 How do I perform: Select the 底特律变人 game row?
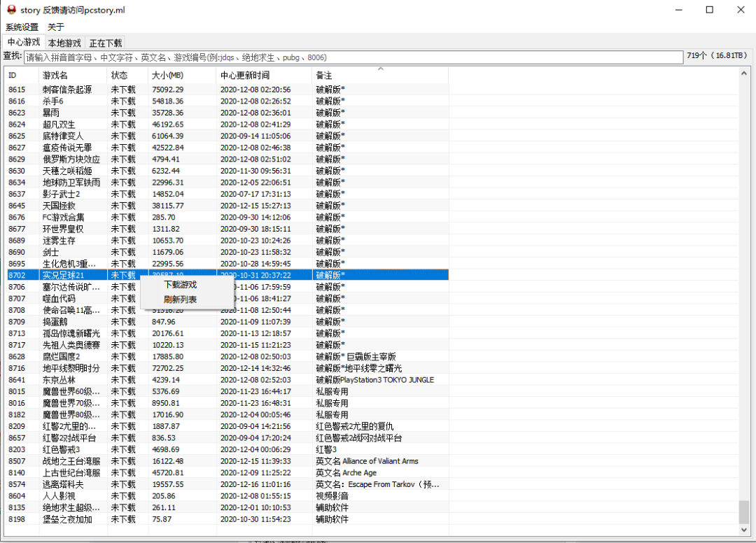227,136
